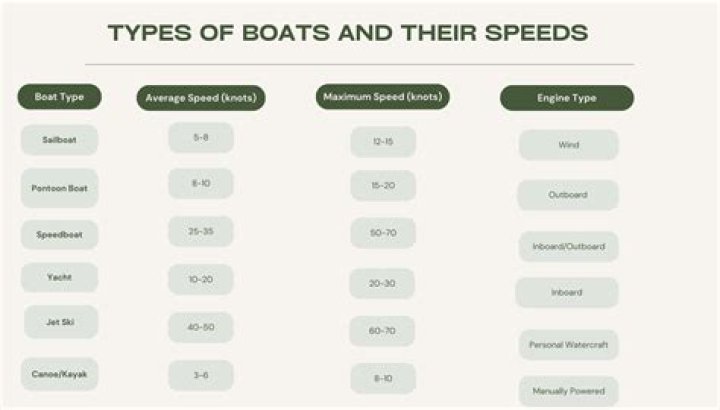This screenshot has width=720, height=410.
Task: Select the Yacht label
Action: click(x=60, y=278)
